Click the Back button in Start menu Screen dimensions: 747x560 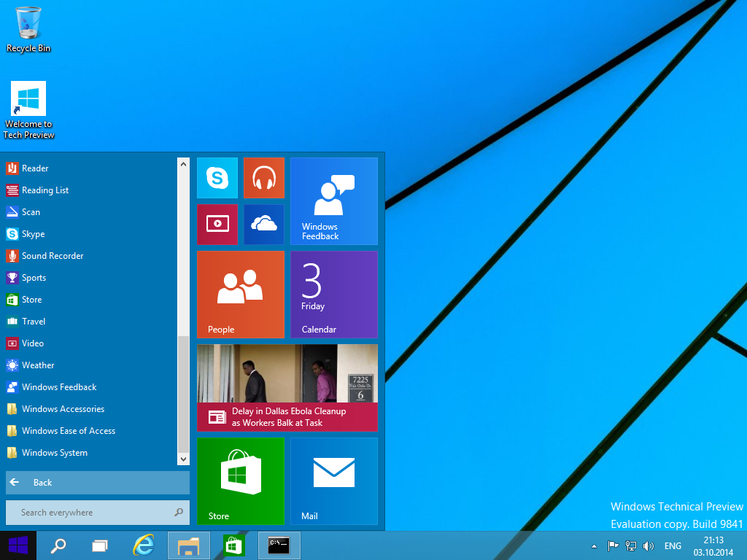(x=98, y=483)
